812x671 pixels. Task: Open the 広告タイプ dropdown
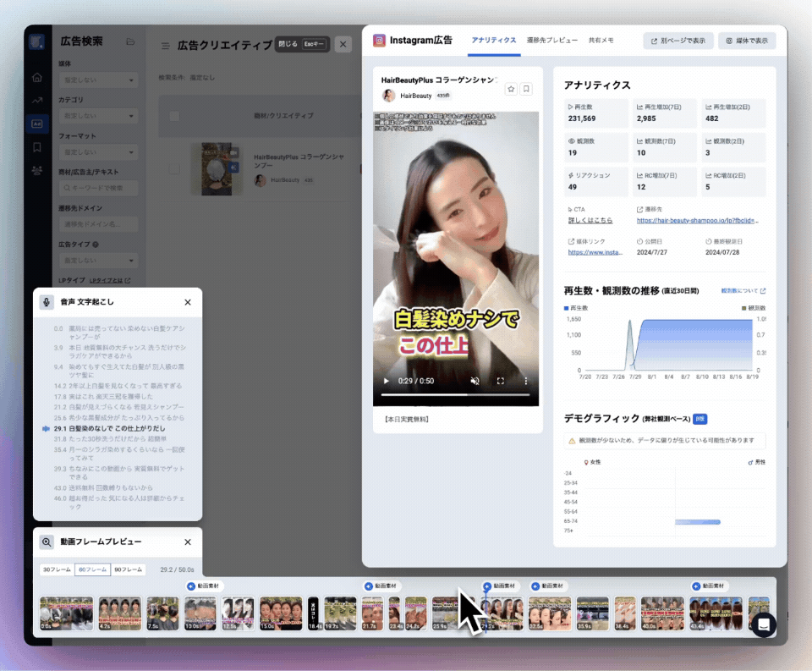[x=98, y=261]
